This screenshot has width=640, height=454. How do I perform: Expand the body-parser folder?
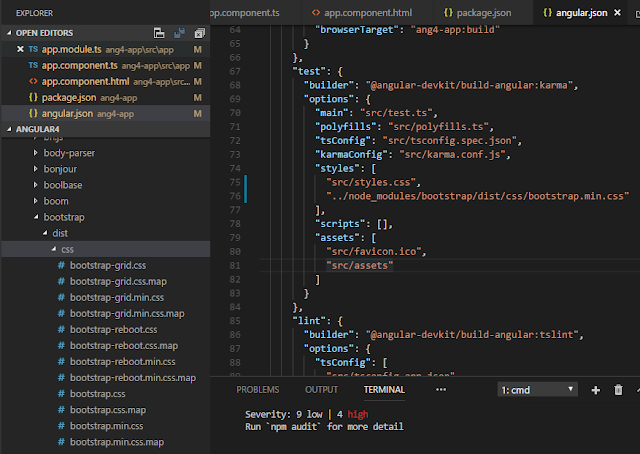[36, 153]
